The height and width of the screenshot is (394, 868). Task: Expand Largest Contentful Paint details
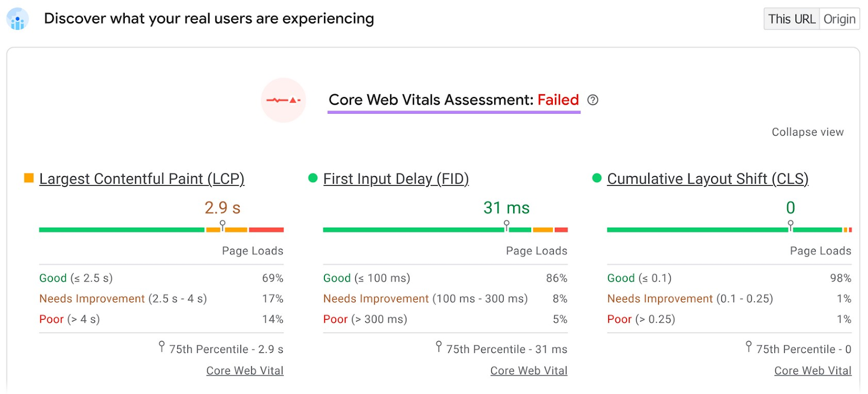142,178
